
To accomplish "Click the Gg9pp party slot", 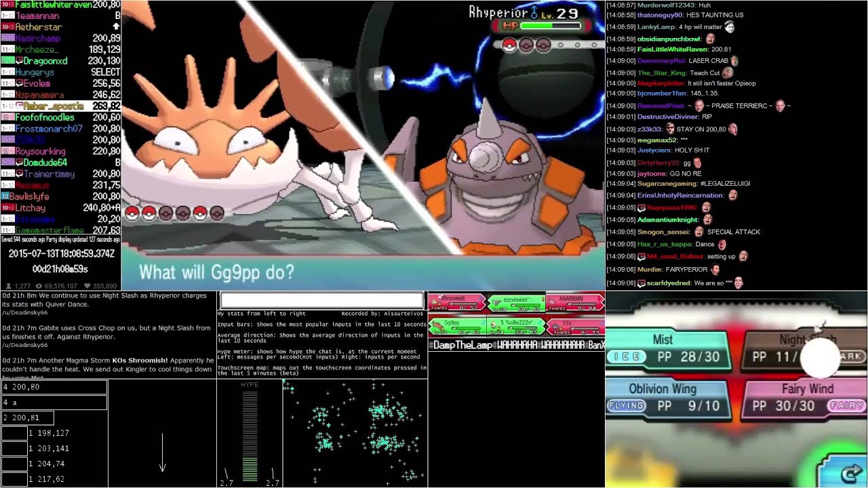I will [457, 327].
